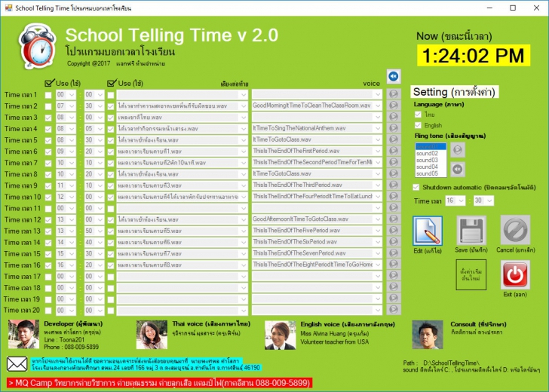Open the minute dropdown for Time 6
Viewport: 549px width, 392px height.
100,152
